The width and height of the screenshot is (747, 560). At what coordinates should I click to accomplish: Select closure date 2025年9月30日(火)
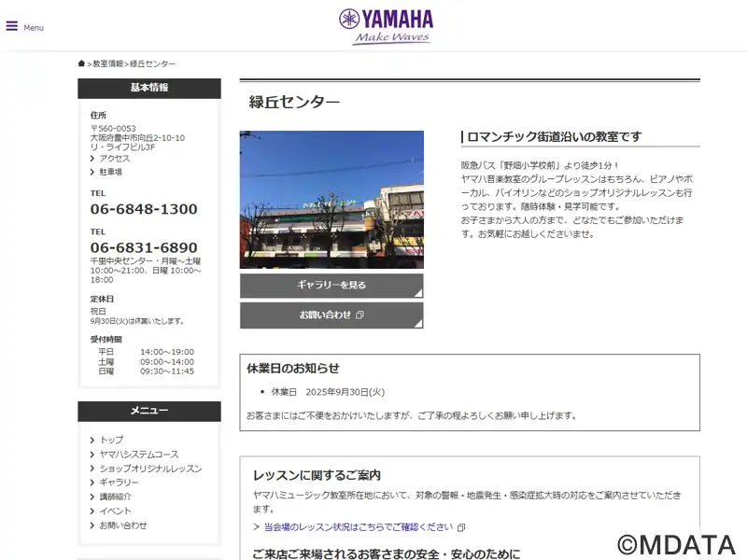pyautogui.click(x=345, y=392)
